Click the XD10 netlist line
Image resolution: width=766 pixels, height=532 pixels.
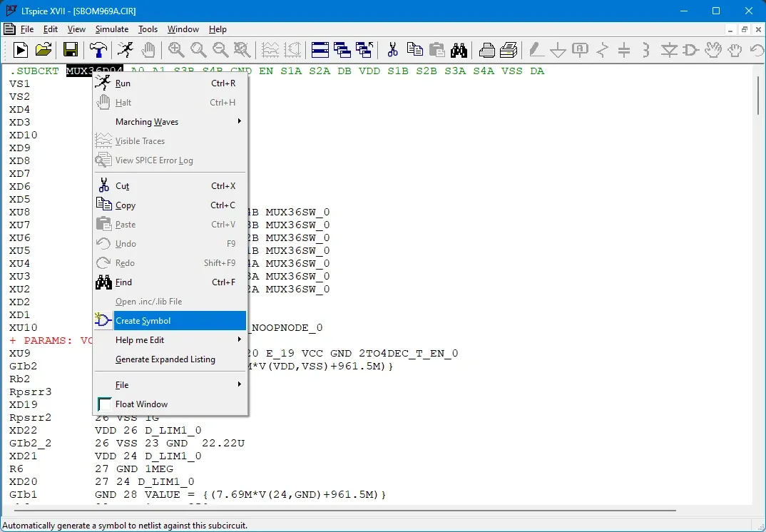(x=24, y=135)
